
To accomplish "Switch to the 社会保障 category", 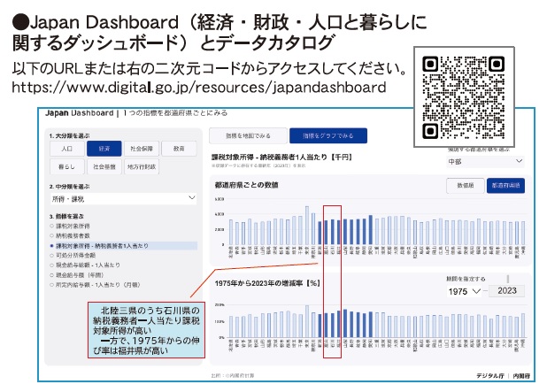I will click(142, 149).
